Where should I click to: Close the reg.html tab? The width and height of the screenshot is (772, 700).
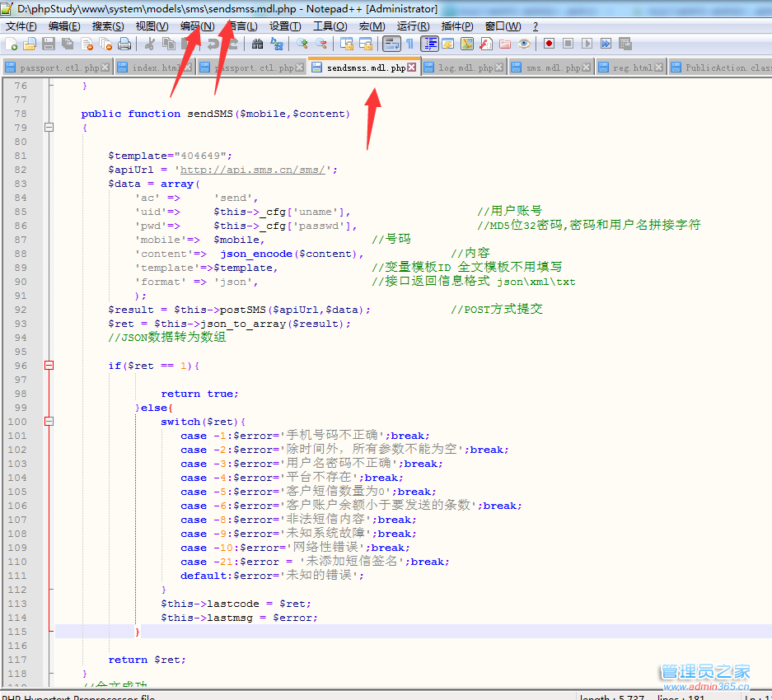point(659,68)
